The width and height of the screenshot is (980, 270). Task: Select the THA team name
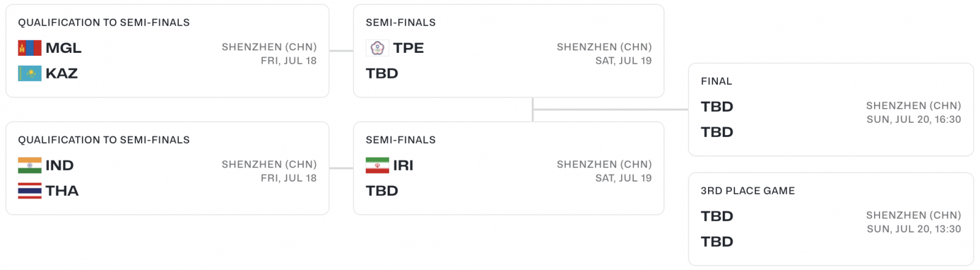pos(62,191)
